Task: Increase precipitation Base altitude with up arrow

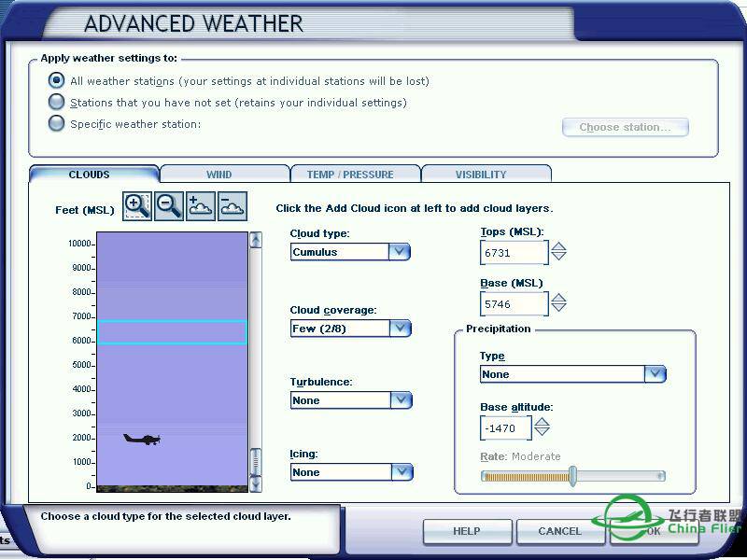Action: pyautogui.click(x=542, y=421)
